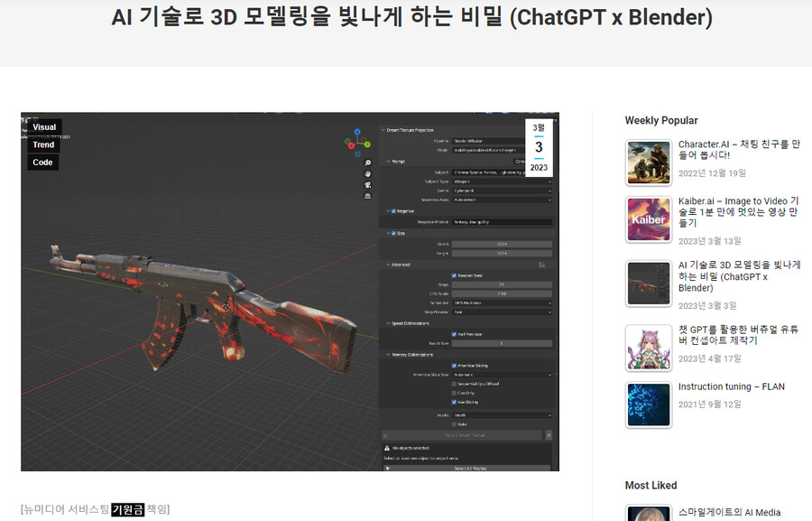Viewport: 812px width, 521px height.
Task: Open the Advanced presets list icon
Action: point(542,265)
